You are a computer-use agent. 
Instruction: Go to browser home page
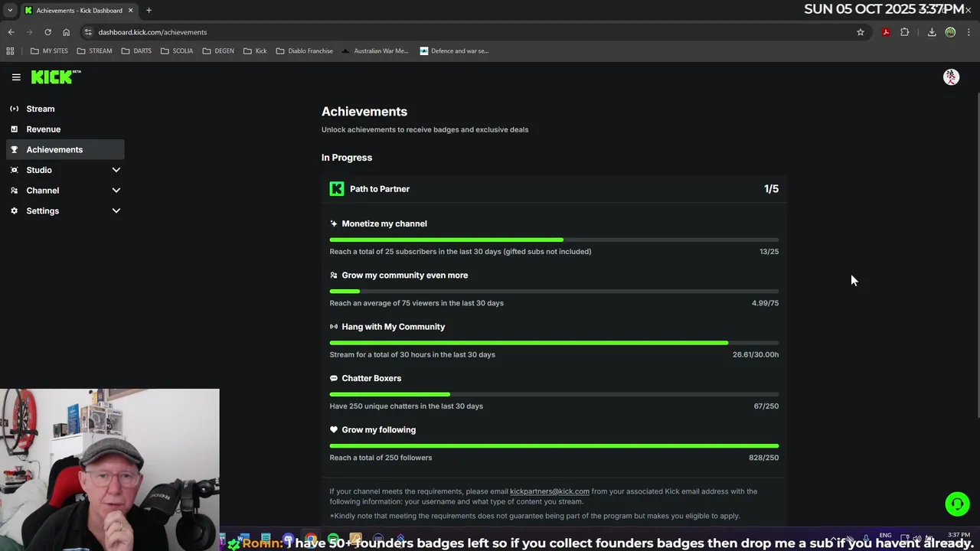[66, 32]
